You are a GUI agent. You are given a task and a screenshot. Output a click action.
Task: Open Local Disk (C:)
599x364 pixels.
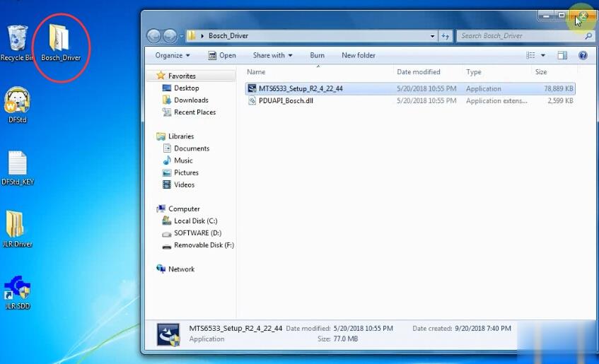click(x=196, y=221)
